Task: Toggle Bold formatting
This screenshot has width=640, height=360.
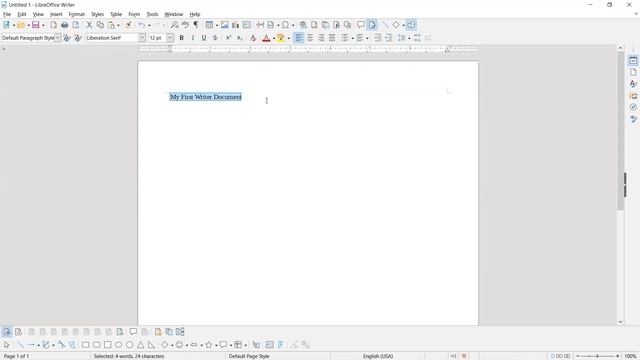Action: 182,38
